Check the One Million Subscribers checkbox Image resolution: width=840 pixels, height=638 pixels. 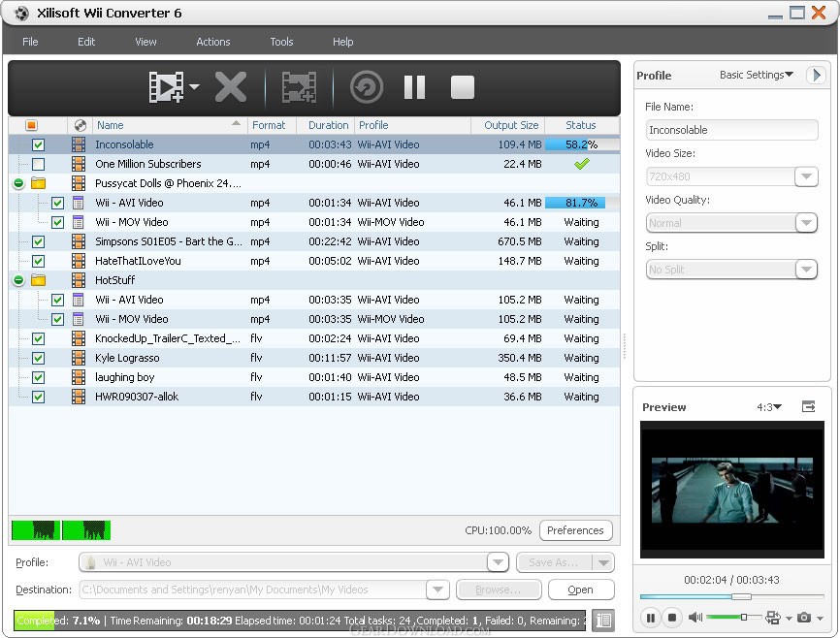click(38, 164)
